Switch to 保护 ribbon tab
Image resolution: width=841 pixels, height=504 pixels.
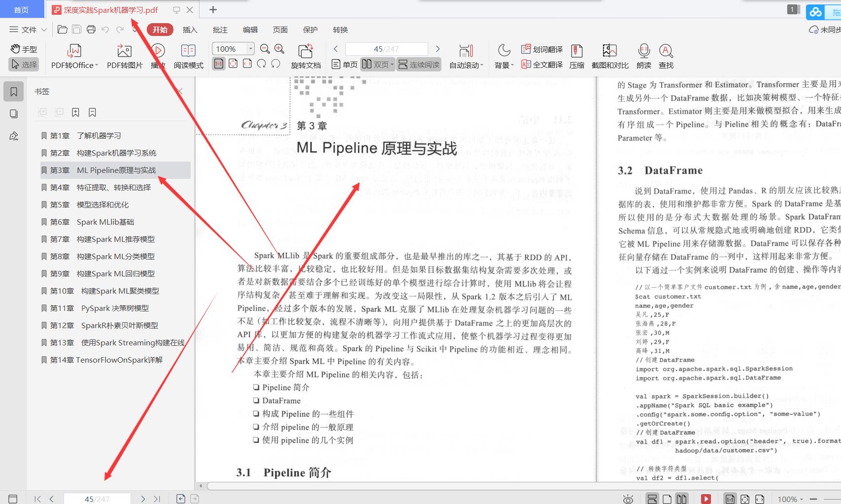(x=310, y=30)
